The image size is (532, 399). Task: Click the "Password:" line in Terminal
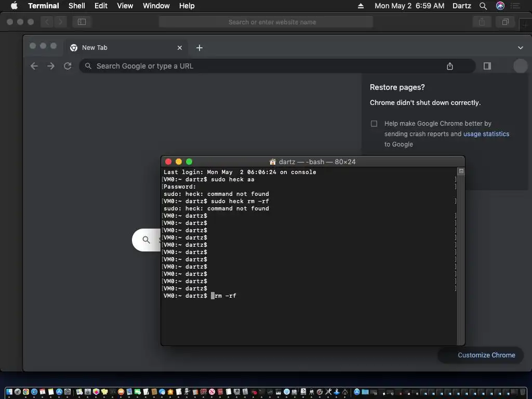point(179,187)
